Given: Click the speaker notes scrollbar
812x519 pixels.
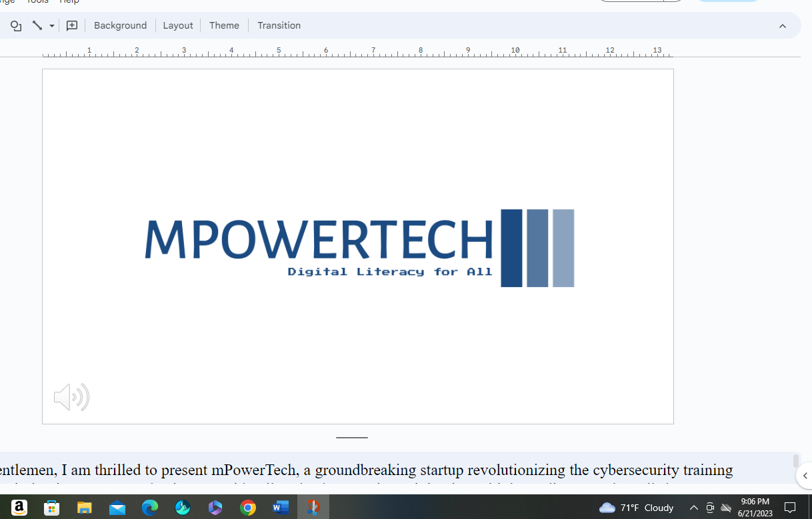Looking at the screenshot, I should click(x=795, y=461).
